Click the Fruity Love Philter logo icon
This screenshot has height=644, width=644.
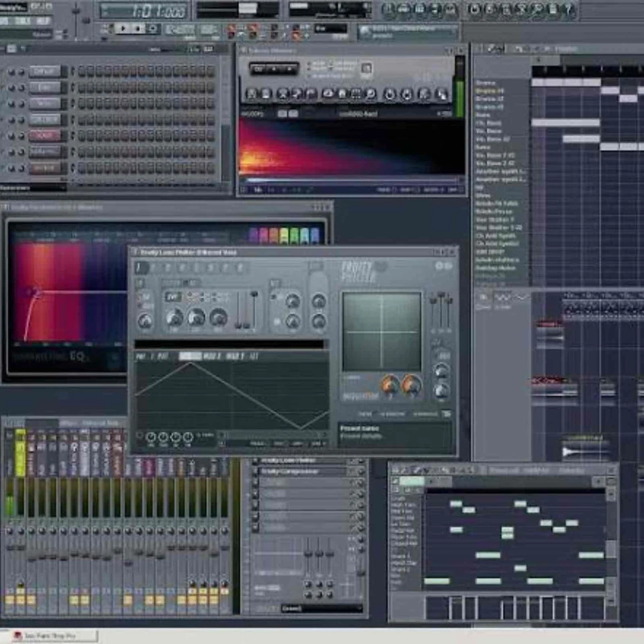358,268
